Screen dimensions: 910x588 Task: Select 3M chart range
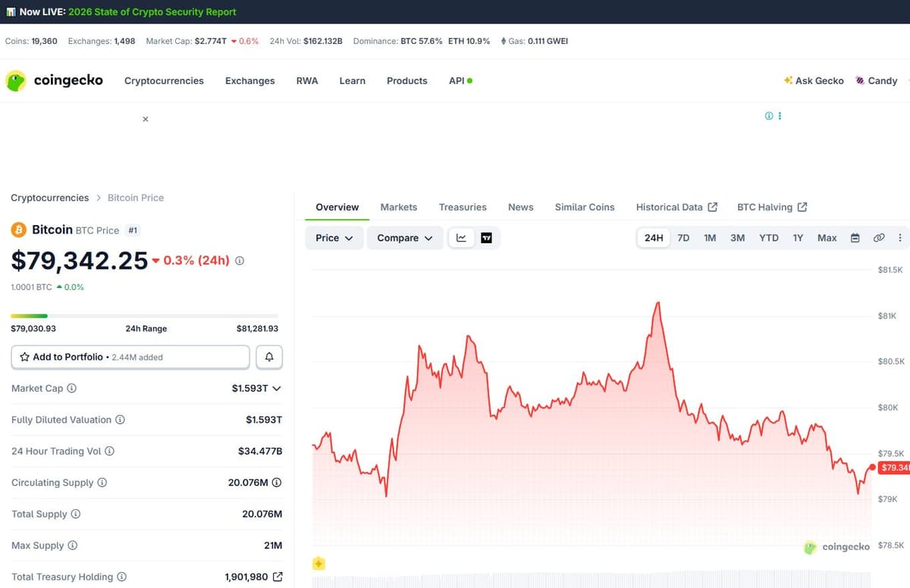click(x=737, y=238)
